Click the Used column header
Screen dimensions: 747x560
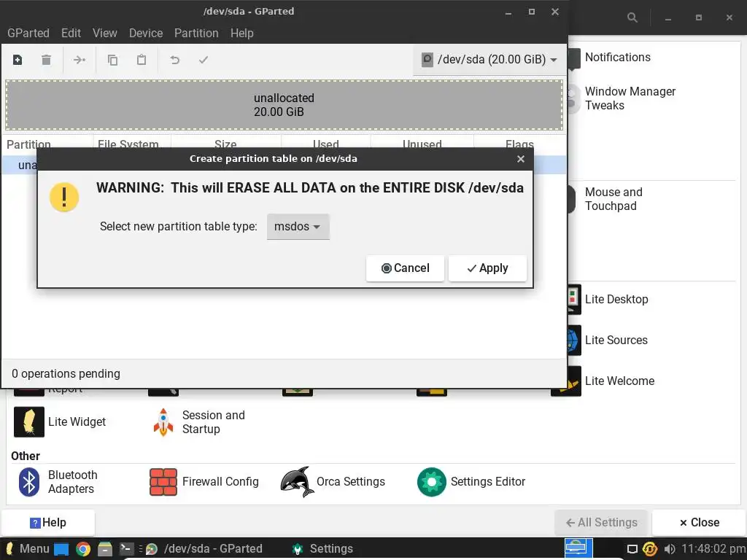point(326,143)
